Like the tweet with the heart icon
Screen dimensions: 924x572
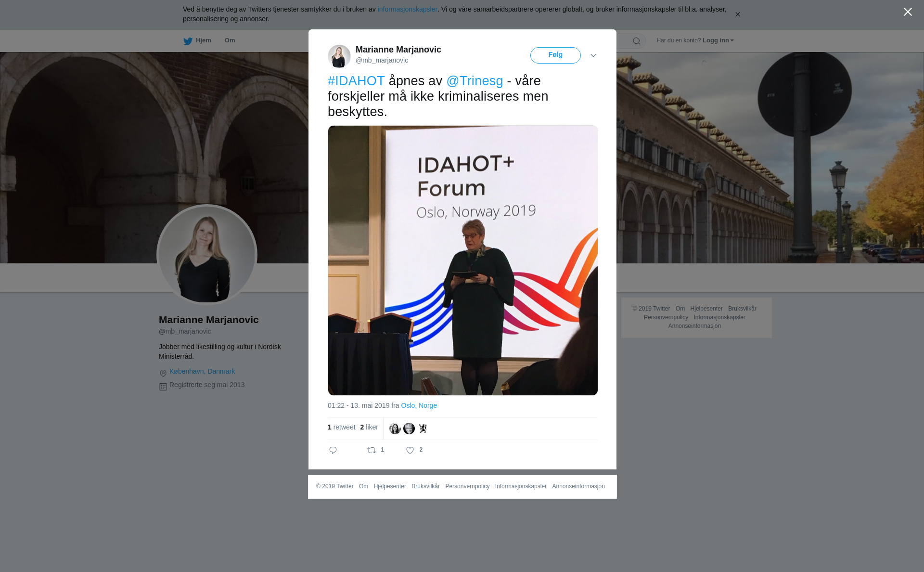coord(410,450)
